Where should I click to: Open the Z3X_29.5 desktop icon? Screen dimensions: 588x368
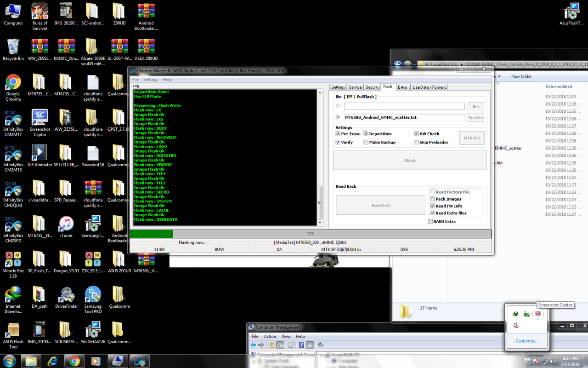[93, 262]
